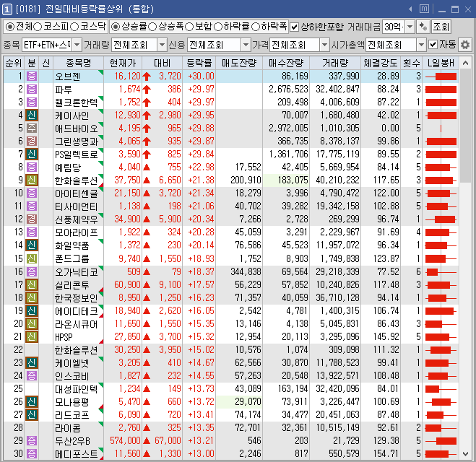Open stock 오브젠 by name
Screen dimensions: 476x462
[67, 77]
